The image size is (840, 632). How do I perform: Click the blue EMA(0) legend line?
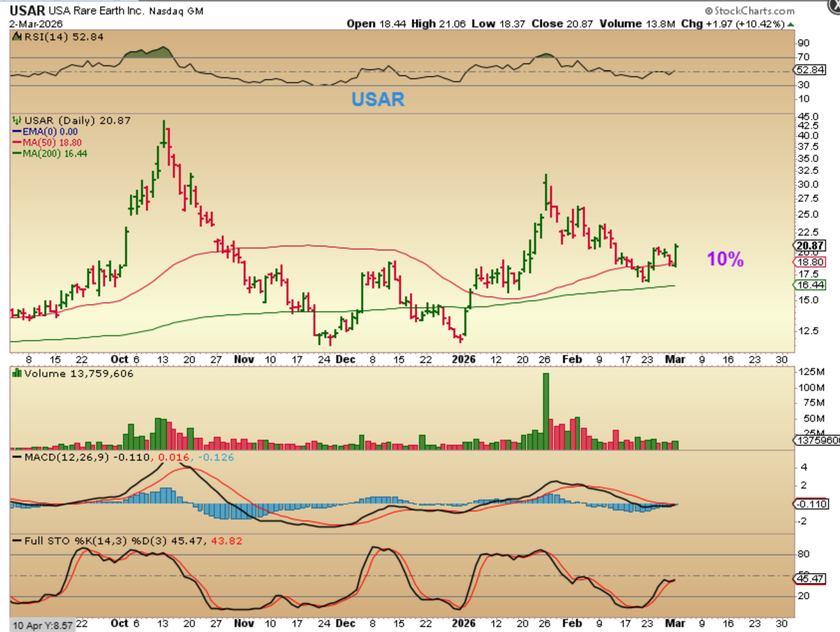(x=17, y=132)
